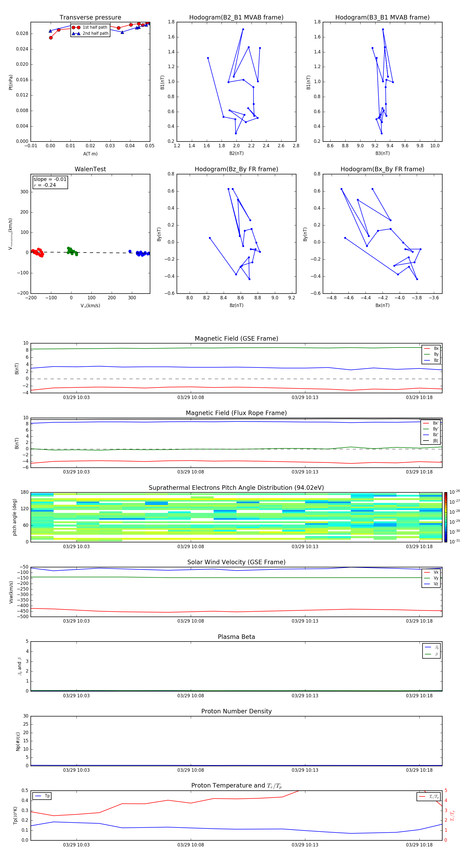This screenshot has width=473, height=868.
Task: Click '03/29 10:18' under the proton temperature plot
Action: tap(419, 845)
